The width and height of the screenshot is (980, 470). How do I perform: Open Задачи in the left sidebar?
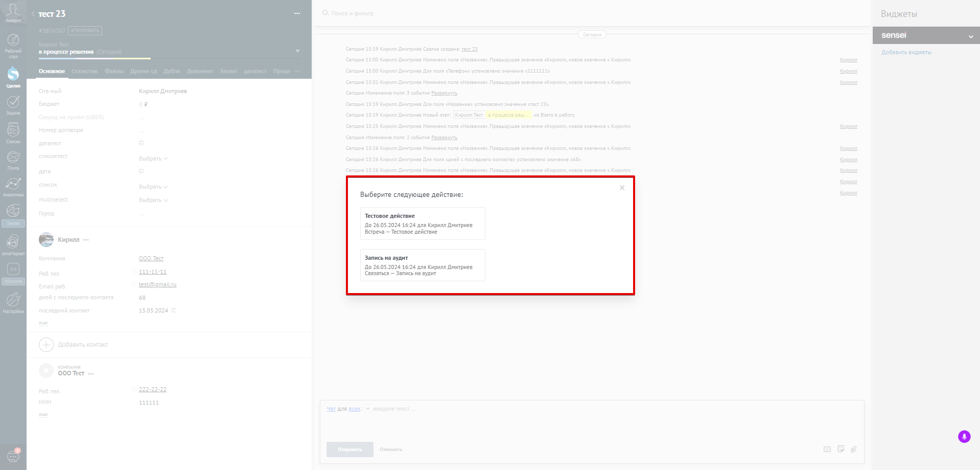coord(13,105)
